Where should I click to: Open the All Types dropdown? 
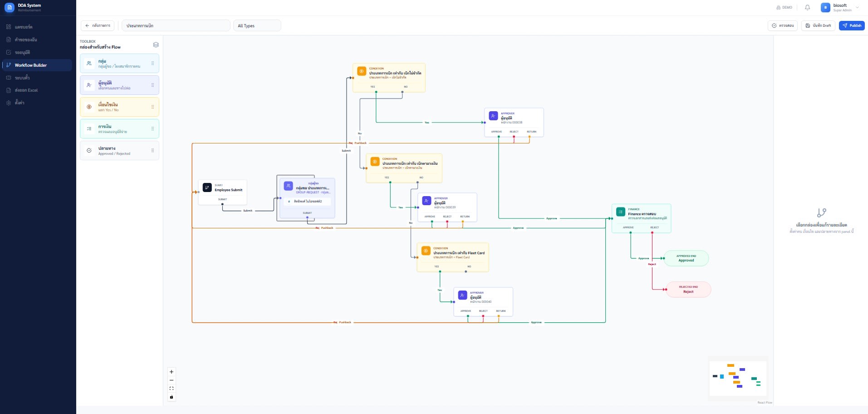point(257,25)
